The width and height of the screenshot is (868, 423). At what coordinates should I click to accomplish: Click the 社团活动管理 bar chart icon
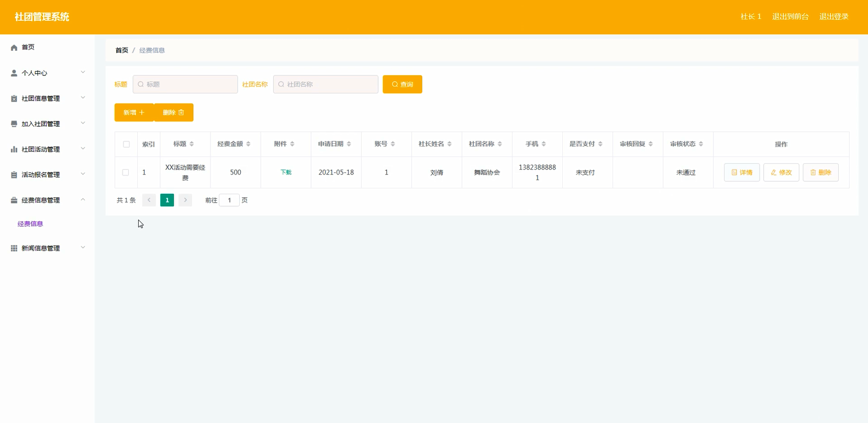coord(14,149)
